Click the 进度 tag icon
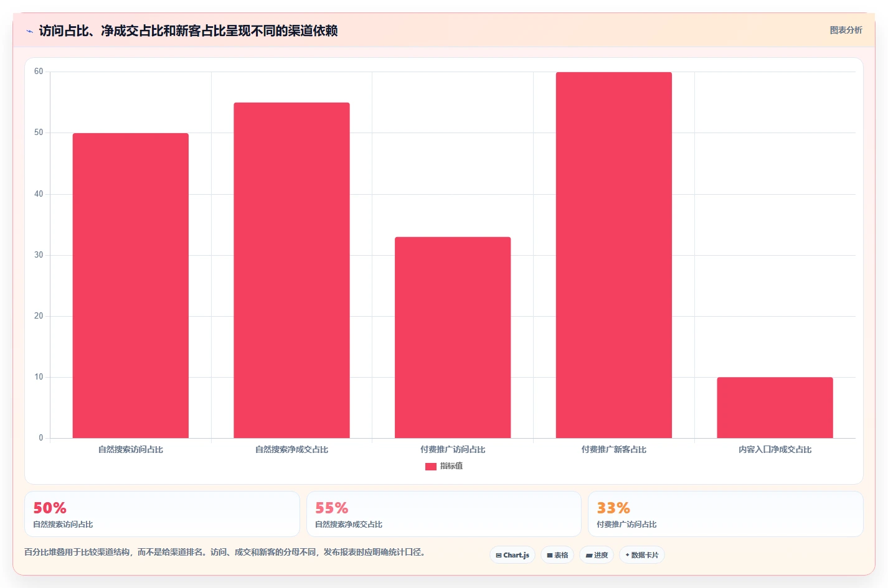Screen dimensions: 888x588 click(x=589, y=556)
